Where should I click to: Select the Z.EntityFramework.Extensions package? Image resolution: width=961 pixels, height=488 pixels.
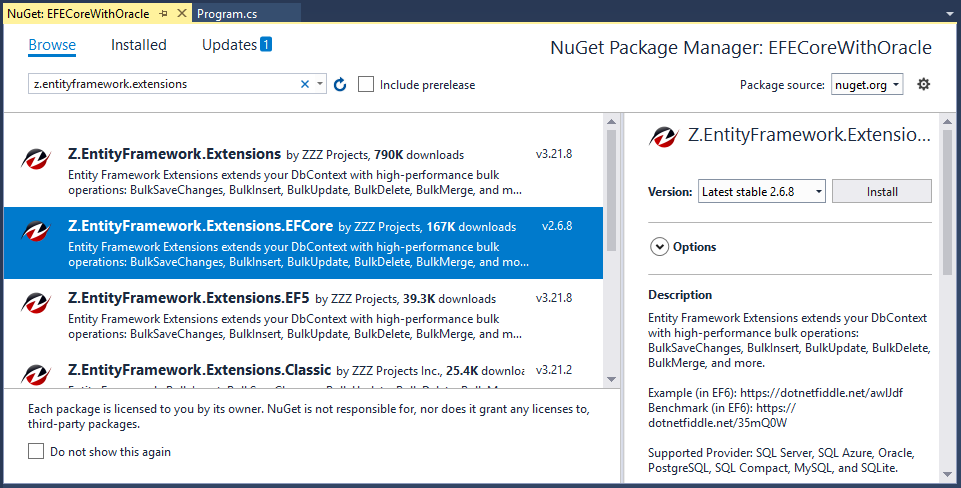(x=303, y=171)
